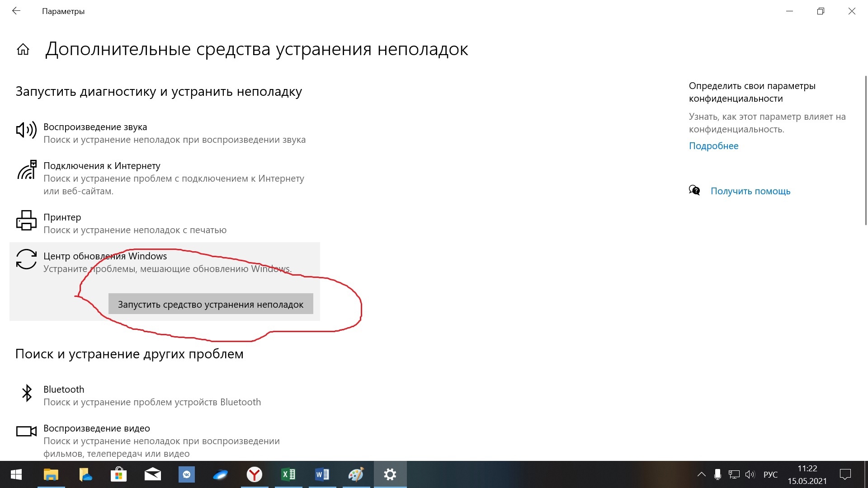Click the vertical scrollbar on right edge
Viewport: 868px width, 488px height.
[865, 150]
